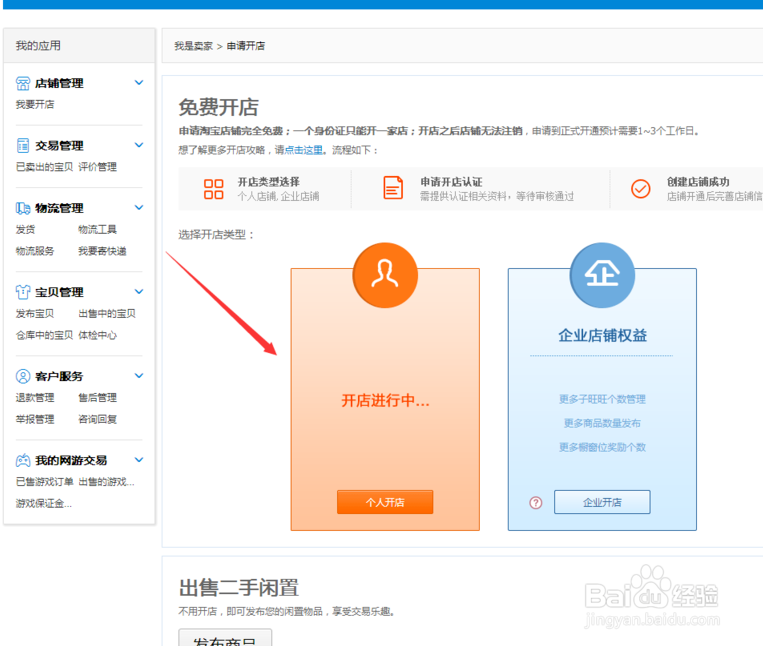
Task: Click the 我是卖家 breadcrumb
Action: pos(194,46)
